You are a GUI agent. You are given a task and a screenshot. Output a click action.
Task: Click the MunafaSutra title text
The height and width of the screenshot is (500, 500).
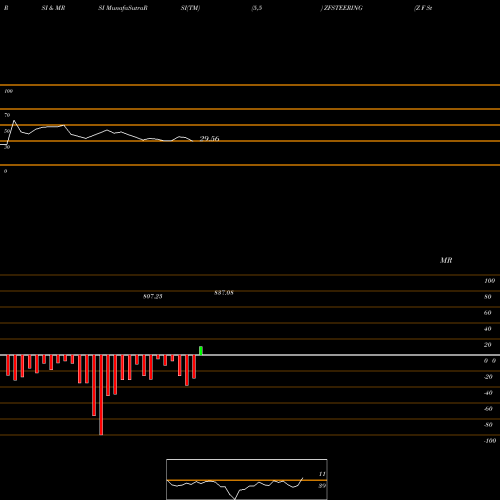125,8
